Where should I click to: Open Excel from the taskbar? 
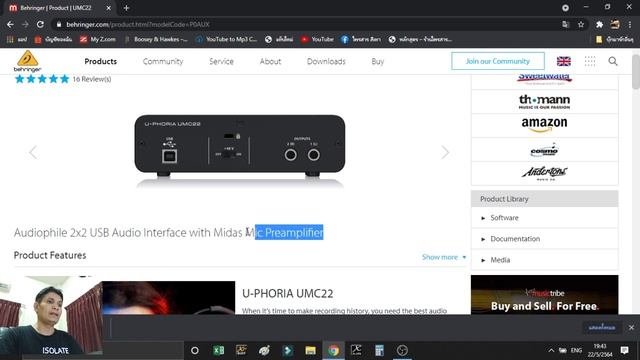pos(218,350)
